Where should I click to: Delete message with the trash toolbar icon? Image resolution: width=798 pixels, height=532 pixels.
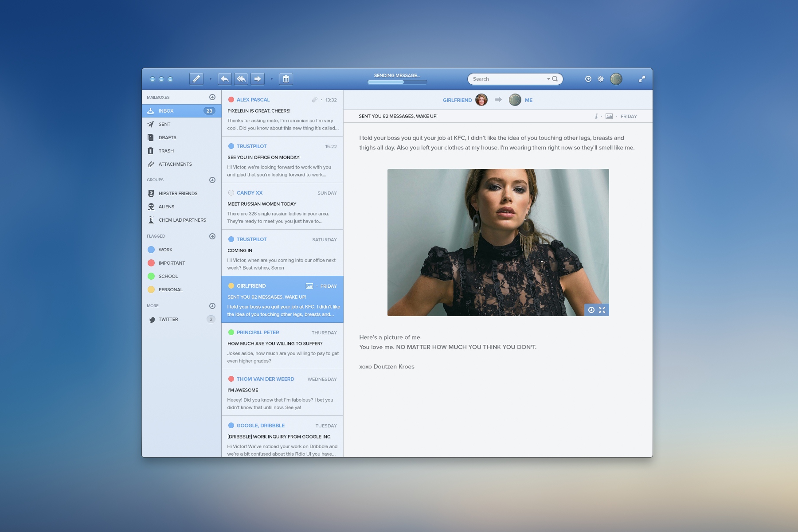coord(286,79)
